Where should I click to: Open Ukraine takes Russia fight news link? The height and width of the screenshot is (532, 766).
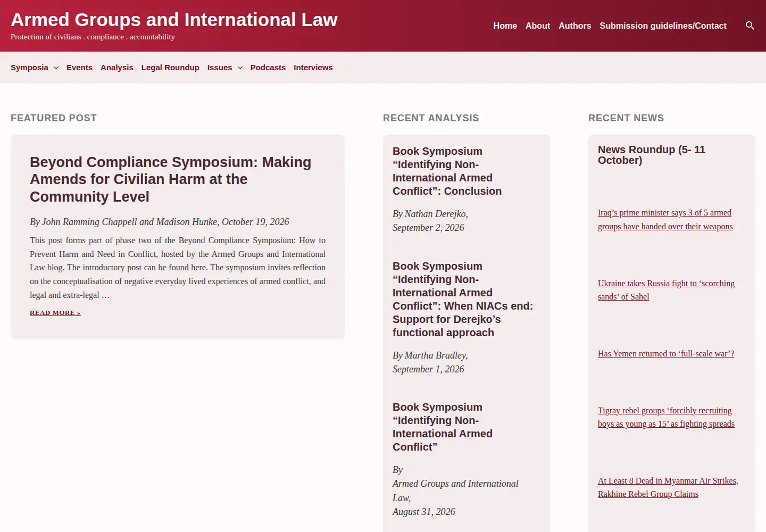point(666,290)
